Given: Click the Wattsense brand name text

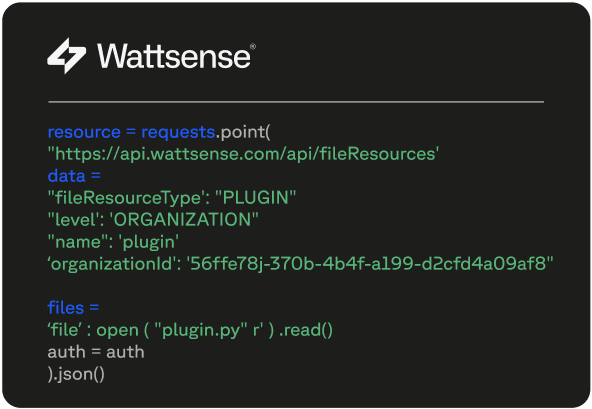Looking at the screenshot, I should pyautogui.click(x=174, y=56).
